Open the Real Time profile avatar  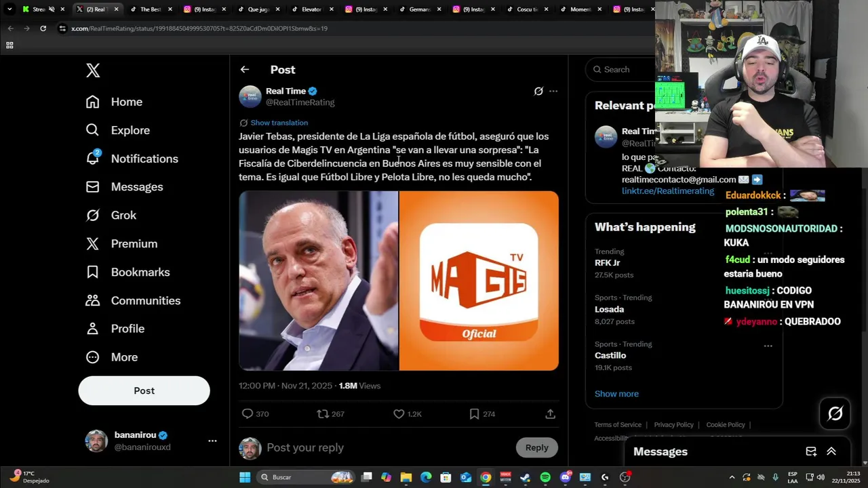250,96
